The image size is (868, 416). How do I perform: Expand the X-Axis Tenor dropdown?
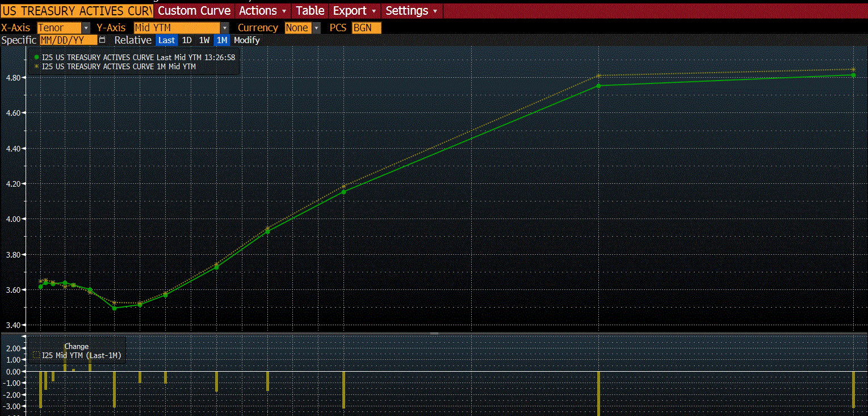pos(86,28)
